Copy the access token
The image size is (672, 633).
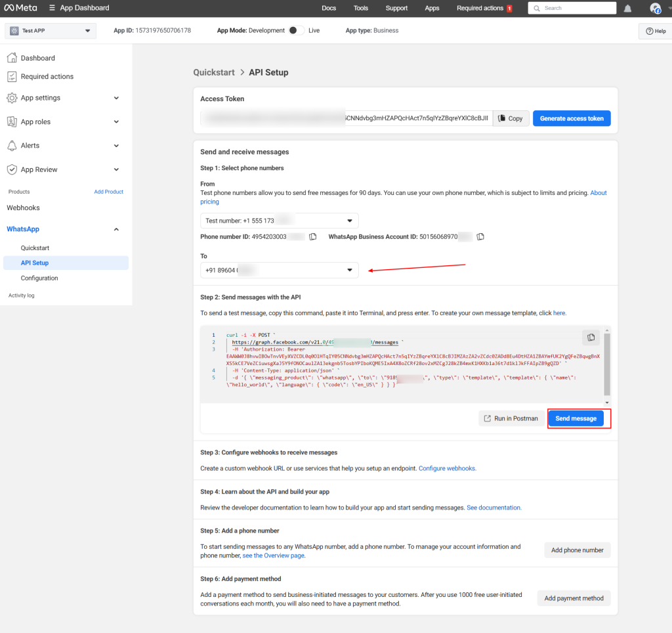[511, 118]
